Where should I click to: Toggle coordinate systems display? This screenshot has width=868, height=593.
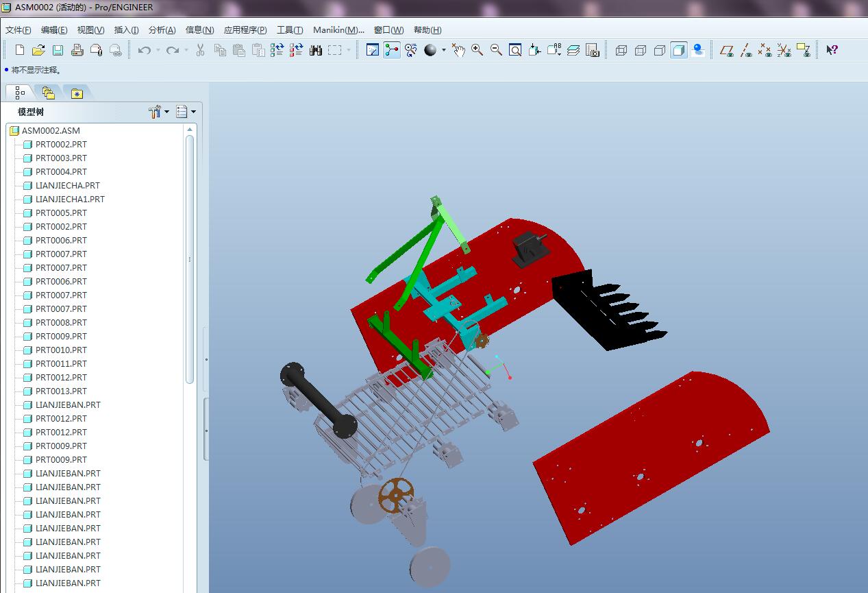(x=784, y=50)
